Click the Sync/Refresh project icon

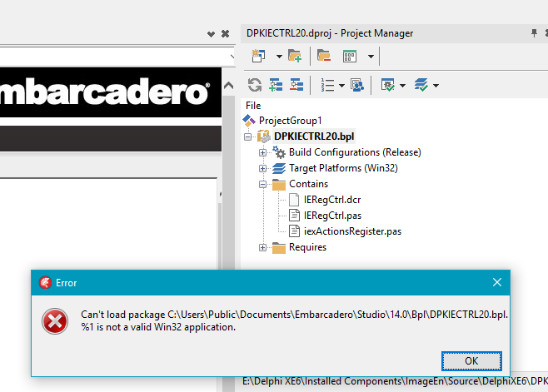(x=255, y=85)
